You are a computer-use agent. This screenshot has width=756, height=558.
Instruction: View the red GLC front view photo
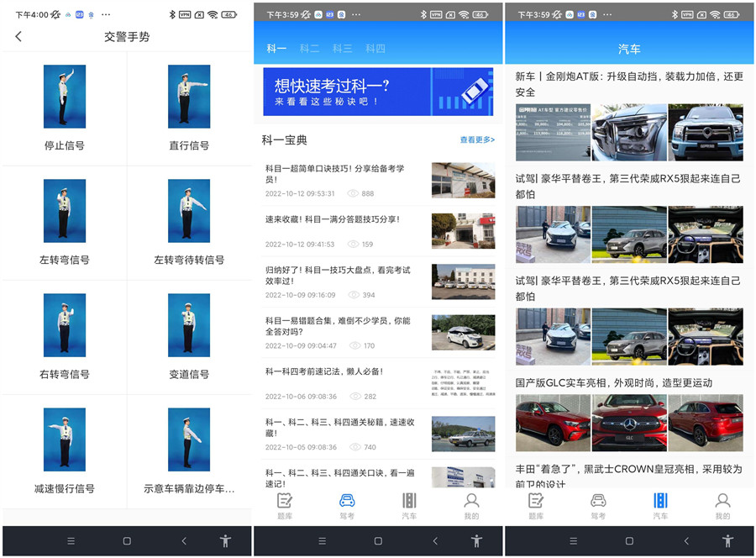click(x=629, y=423)
